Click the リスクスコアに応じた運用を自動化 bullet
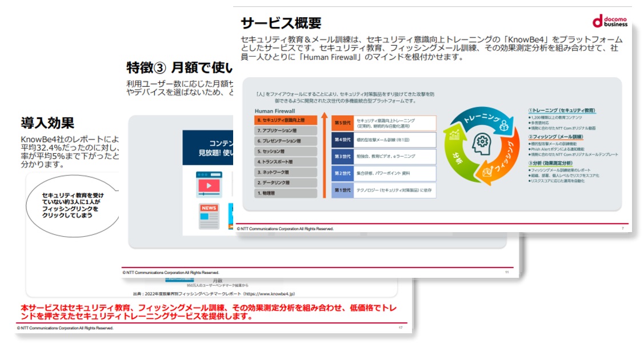Viewport: 644px width, 347px height. tap(556, 181)
